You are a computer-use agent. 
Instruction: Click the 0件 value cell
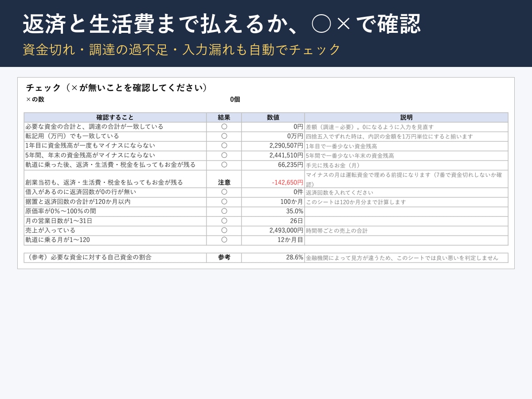(273, 192)
